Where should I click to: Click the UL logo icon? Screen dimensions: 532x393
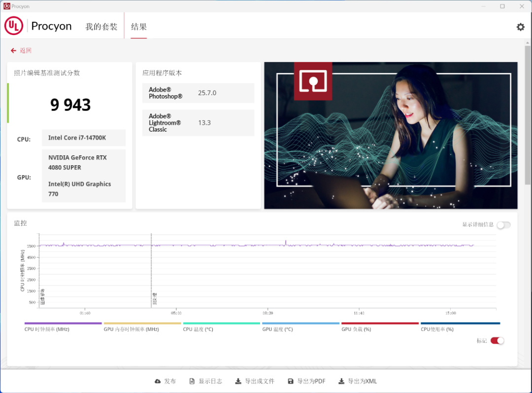pos(14,26)
